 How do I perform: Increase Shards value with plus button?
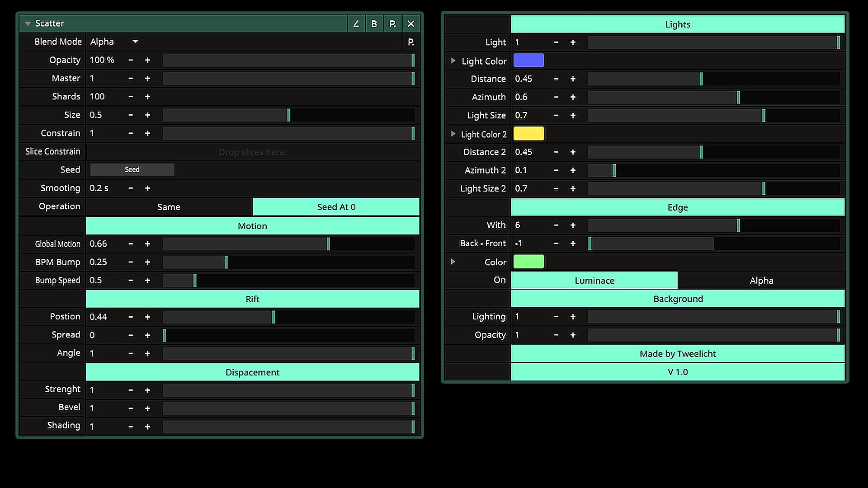point(147,97)
